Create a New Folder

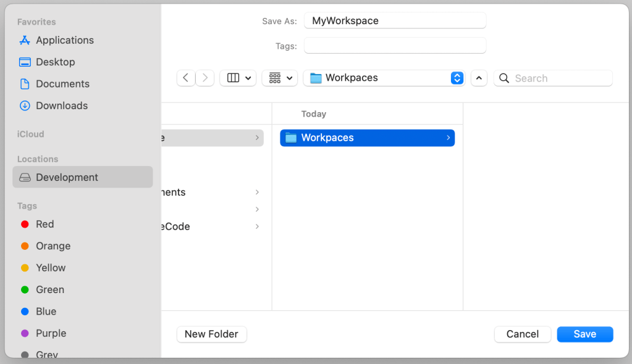coord(211,334)
